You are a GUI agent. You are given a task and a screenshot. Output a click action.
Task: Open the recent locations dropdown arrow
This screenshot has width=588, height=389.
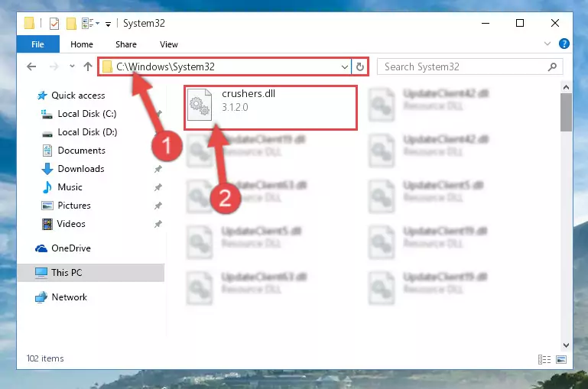pyautogui.click(x=72, y=66)
